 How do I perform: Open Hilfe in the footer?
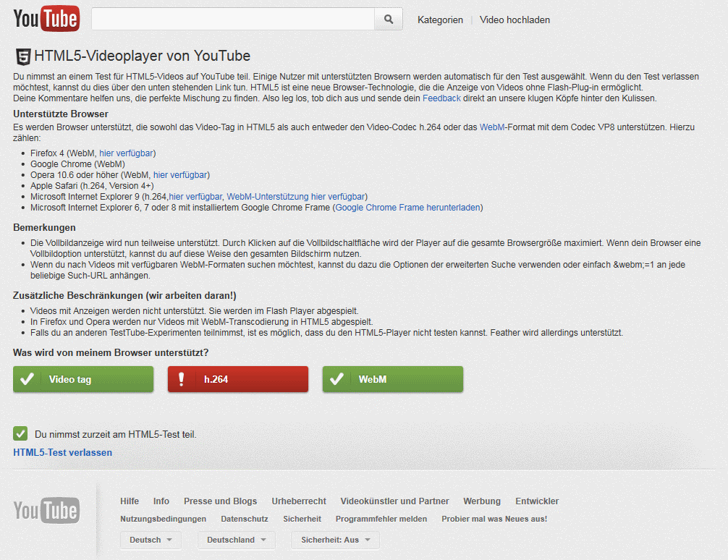tap(130, 501)
